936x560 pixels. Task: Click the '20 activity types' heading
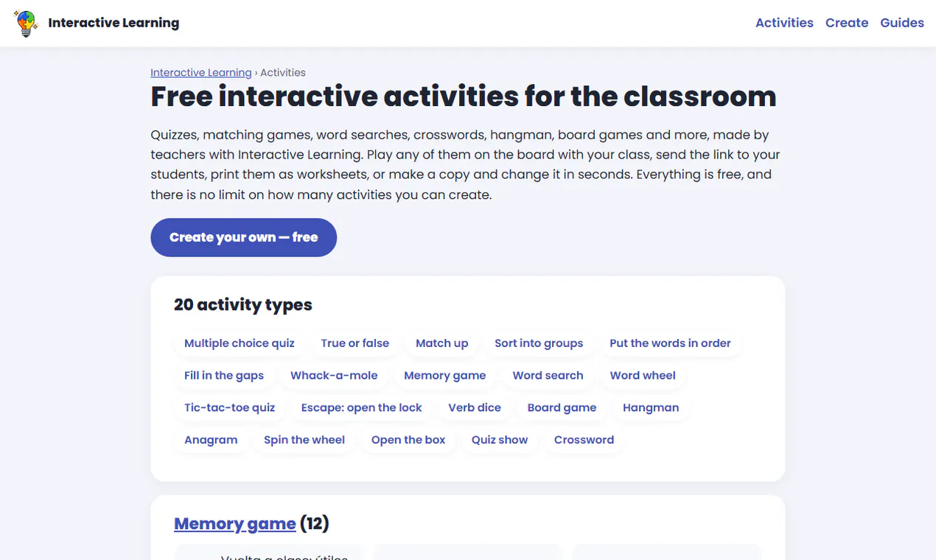click(243, 305)
